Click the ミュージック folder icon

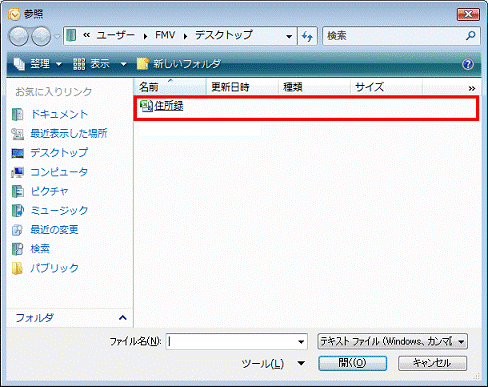coord(17,211)
